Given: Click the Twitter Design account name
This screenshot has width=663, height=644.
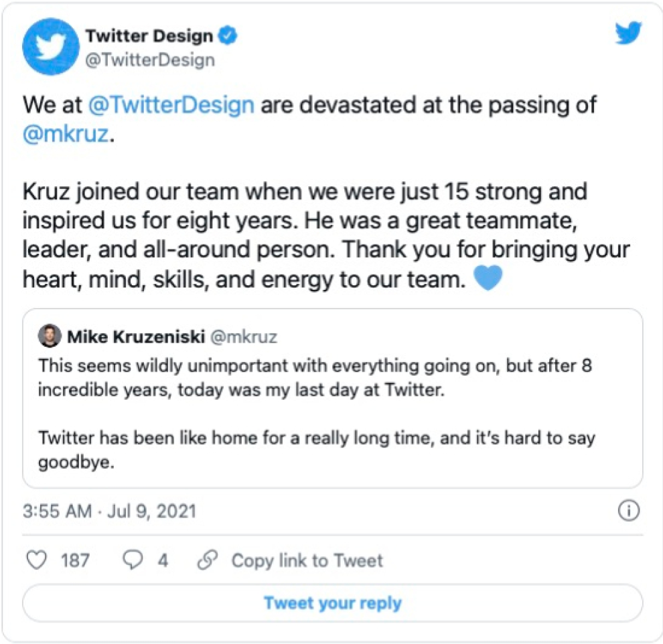Looking at the screenshot, I should coord(149,37).
